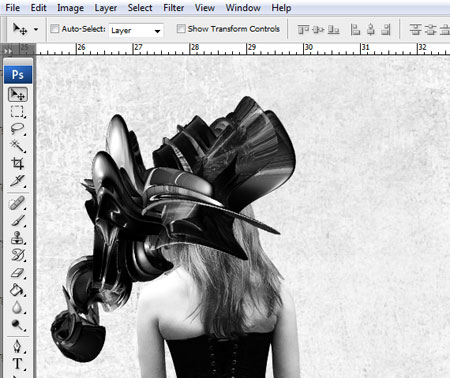
Task: Choose the Lasso tool
Action: pyautogui.click(x=18, y=129)
